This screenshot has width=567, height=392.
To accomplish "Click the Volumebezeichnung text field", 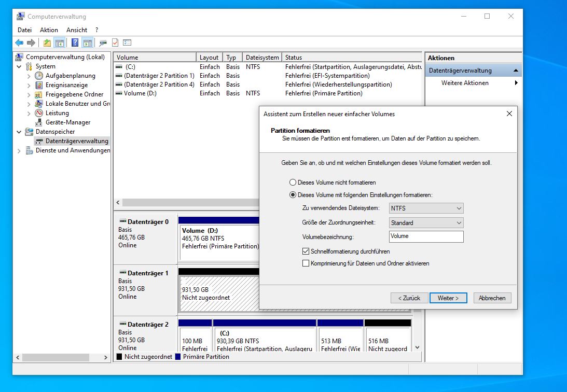I will (x=426, y=236).
